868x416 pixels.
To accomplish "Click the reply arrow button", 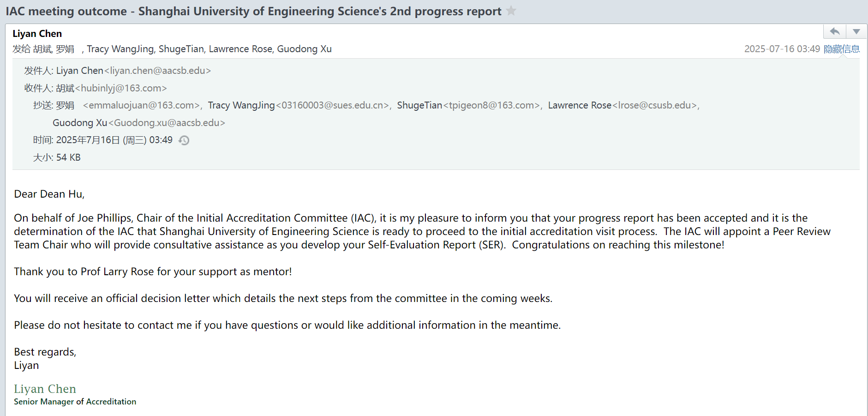I will click(834, 31).
